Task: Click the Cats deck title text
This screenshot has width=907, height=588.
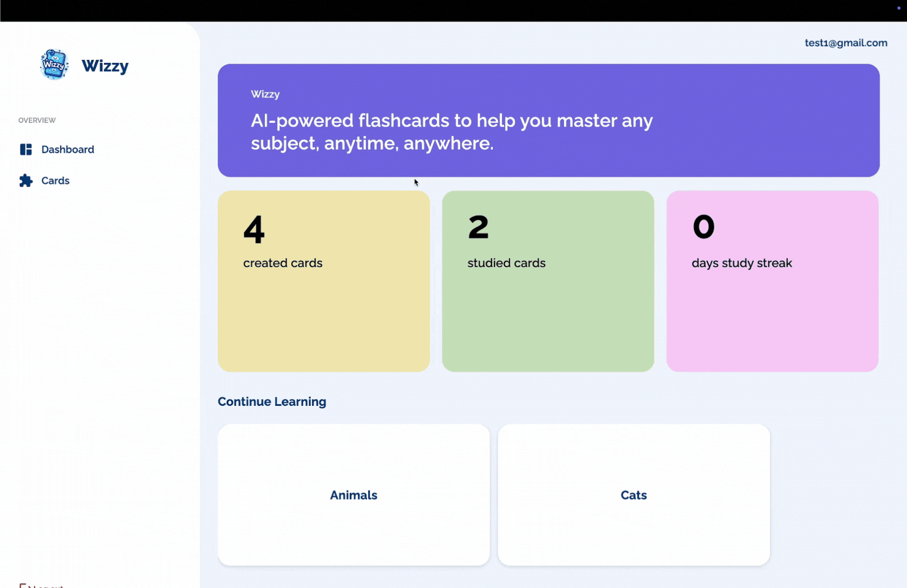Action: point(633,495)
